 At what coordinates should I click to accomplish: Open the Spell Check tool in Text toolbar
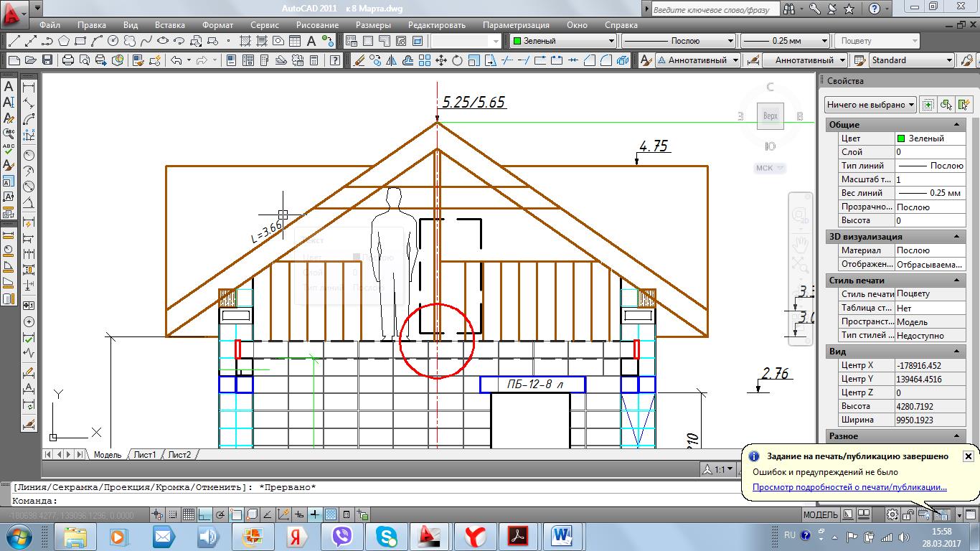click(x=9, y=149)
